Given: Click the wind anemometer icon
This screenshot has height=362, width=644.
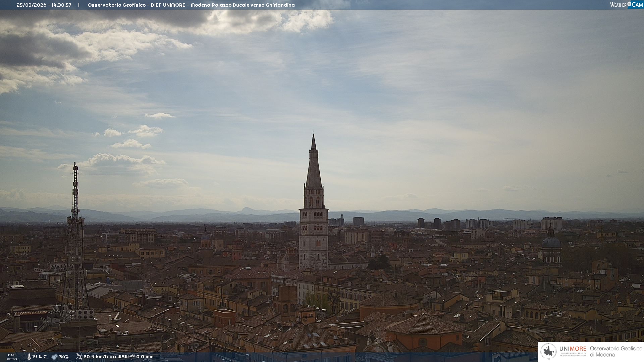Looking at the screenshot, I should 79,357.
